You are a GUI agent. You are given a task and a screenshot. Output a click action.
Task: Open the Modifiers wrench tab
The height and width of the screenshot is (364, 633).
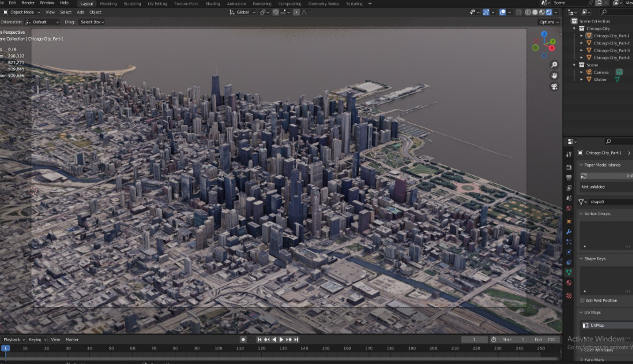pos(569,232)
